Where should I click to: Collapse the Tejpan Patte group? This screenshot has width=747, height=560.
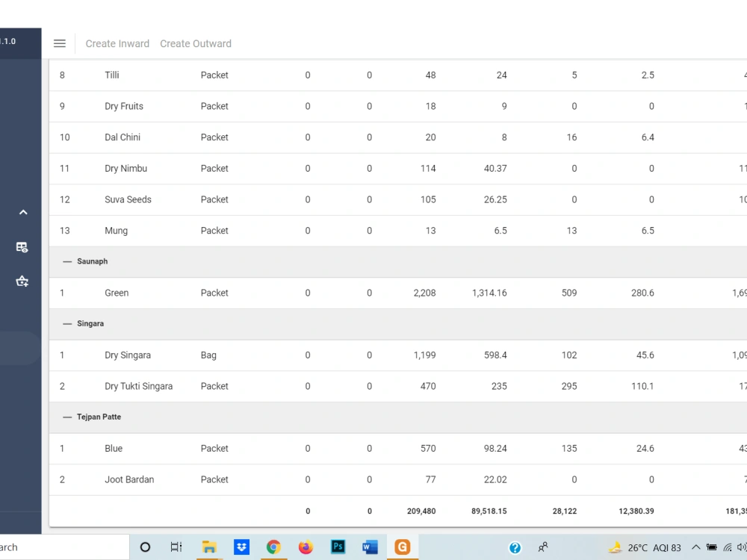pyautogui.click(x=67, y=417)
